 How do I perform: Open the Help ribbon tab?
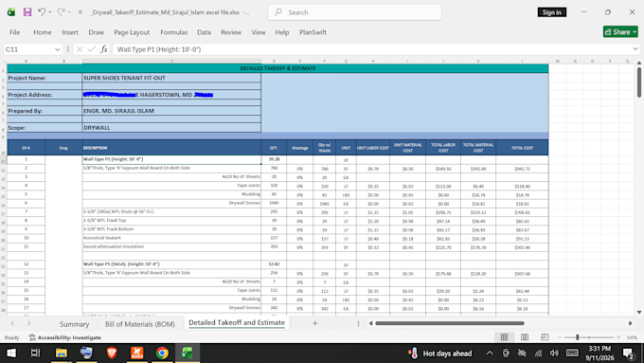pyautogui.click(x=282, y=32)
